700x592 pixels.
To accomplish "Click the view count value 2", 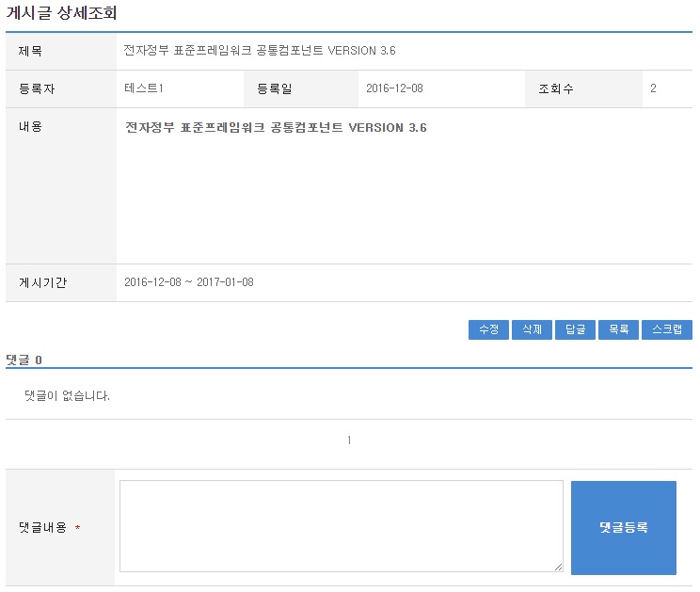I will pyautogui.click(x=653, y=89).
